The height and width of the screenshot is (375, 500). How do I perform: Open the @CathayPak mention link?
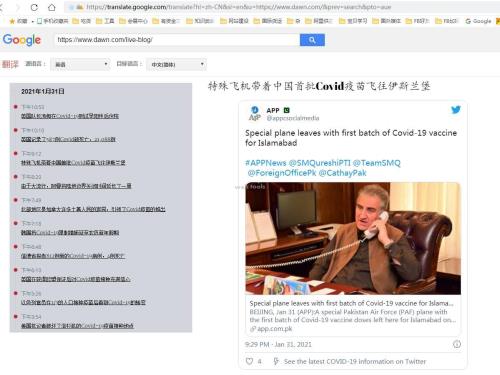click(x=342, y=173)
